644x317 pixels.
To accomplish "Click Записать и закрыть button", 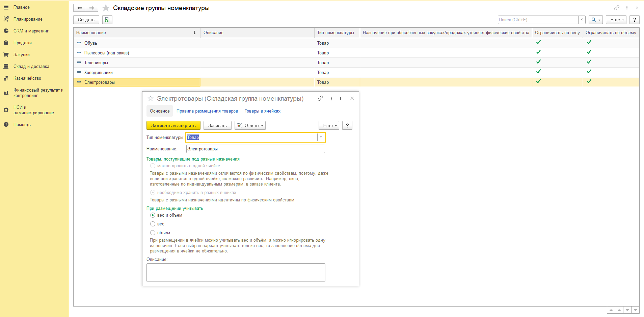I will [x=173, y=125].
